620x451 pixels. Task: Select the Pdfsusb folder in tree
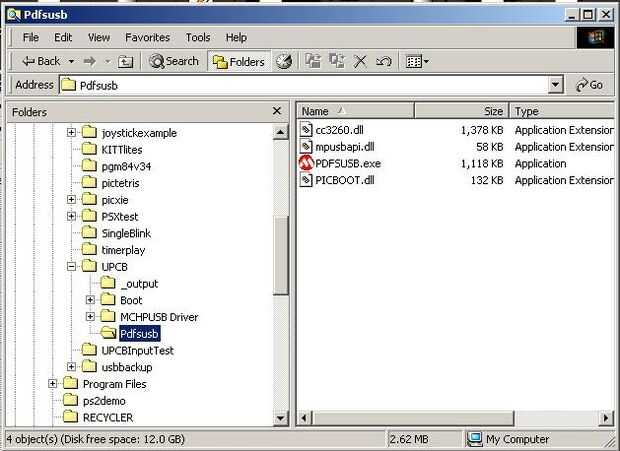tap(140, 334)
